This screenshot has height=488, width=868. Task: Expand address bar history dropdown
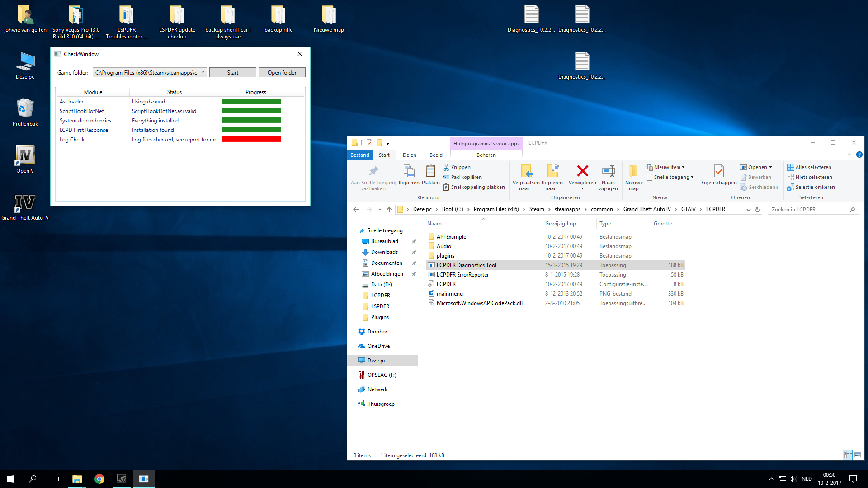[x=748, y=210]
